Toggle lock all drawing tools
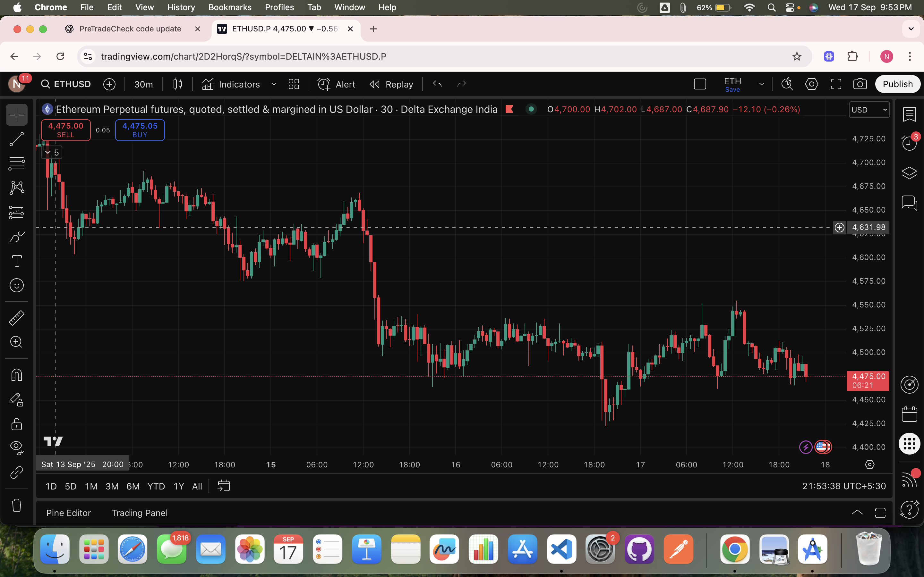Screen dimensions: 924x577 click(x=16, y=424)
